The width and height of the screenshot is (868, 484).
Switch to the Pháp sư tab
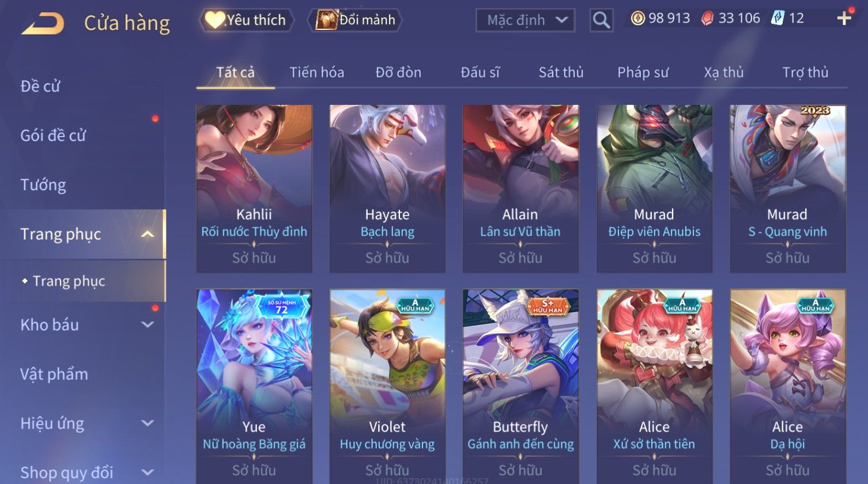pyautogui.click(x=643, y=73)
